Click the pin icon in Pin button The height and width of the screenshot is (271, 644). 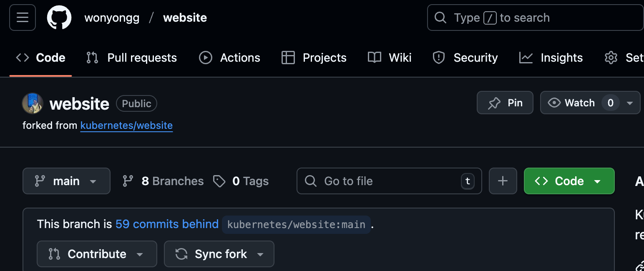(494, 103)
